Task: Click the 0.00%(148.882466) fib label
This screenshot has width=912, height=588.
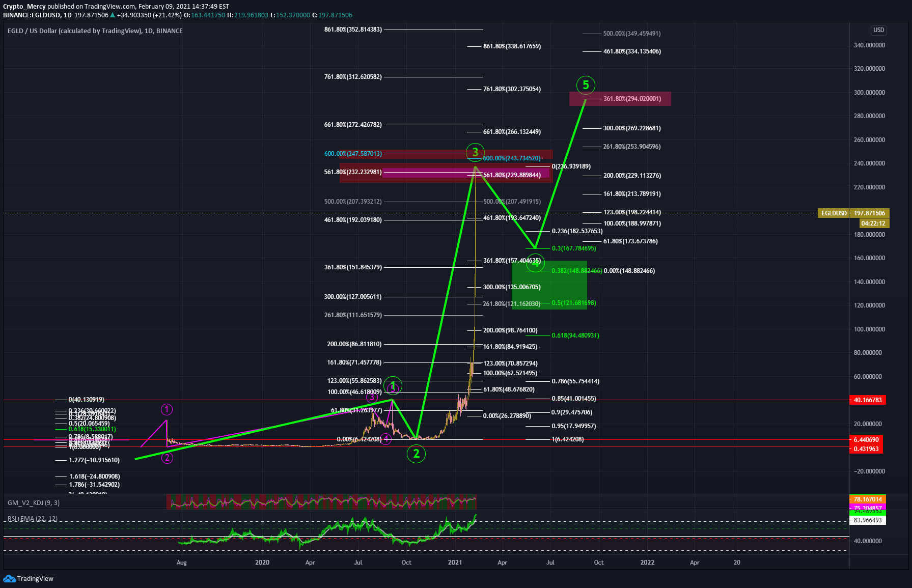Action: click(629, 271)
